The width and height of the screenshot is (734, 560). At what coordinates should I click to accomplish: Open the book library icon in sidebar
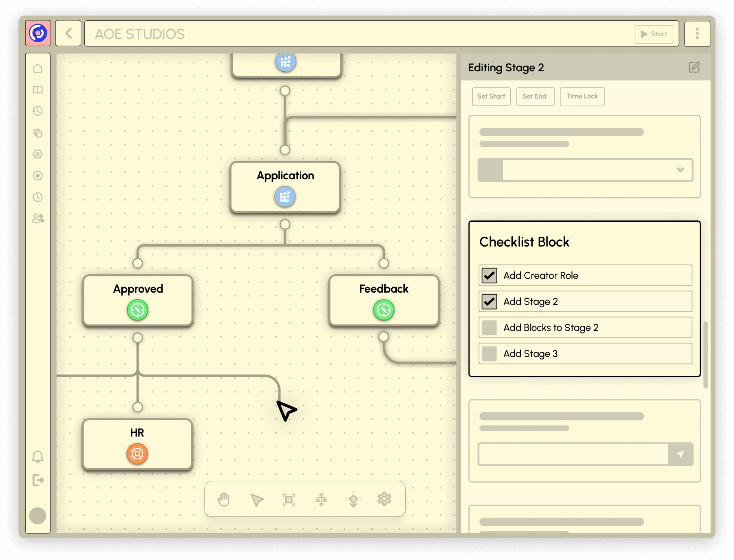[38, 90]
